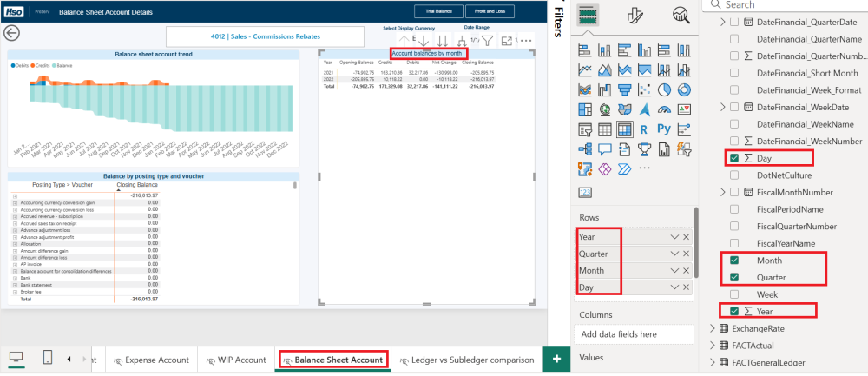The image size is (868, 376).
Task: Uncheck the Year field
Action: (x=734, y=311)
